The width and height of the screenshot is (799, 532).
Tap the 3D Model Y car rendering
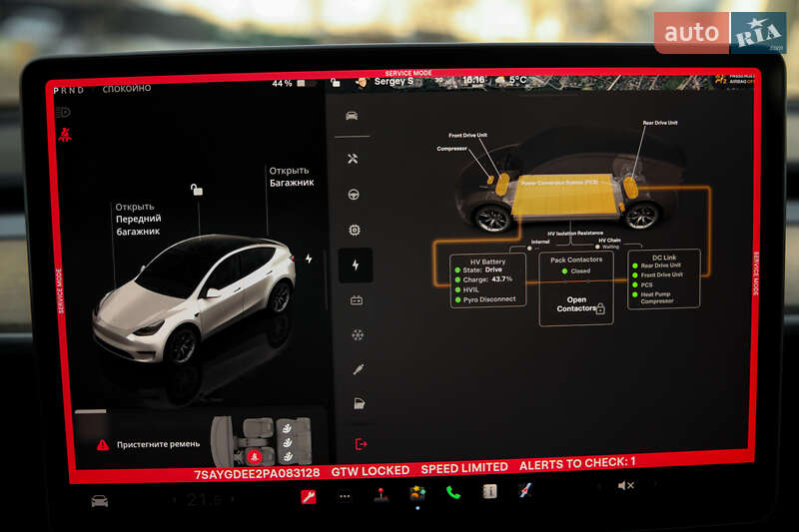(x=194, y=298)
